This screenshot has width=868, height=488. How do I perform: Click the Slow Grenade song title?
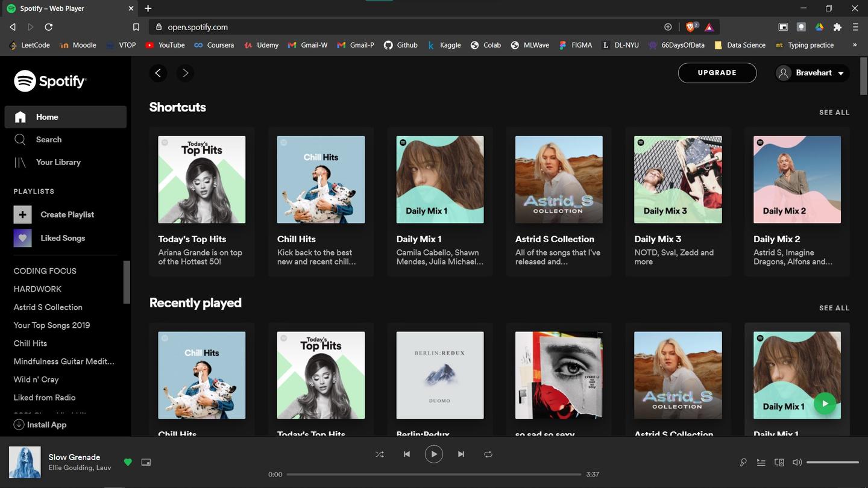pyautogui.click(x=74, y=457)
